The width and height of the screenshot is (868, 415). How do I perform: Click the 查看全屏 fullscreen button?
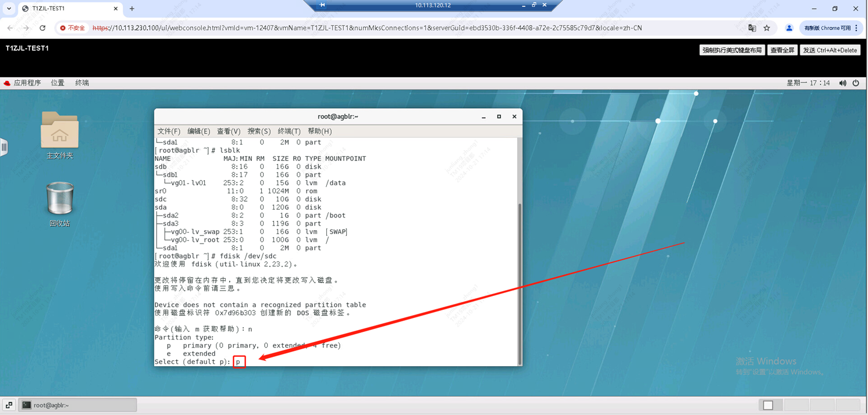coord(782,51)
